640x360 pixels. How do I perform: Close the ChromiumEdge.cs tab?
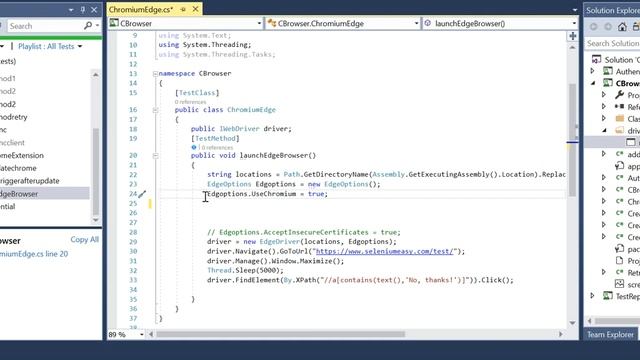[196, 9]
